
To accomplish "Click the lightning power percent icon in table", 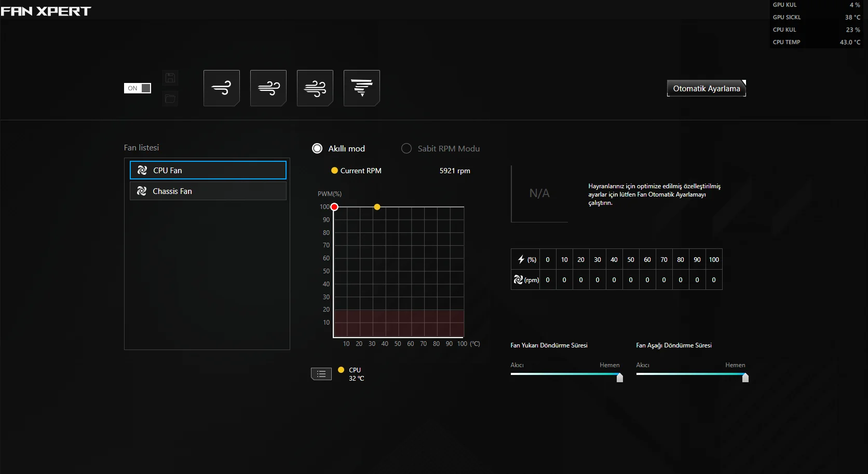I will click(x=521, y=259).
